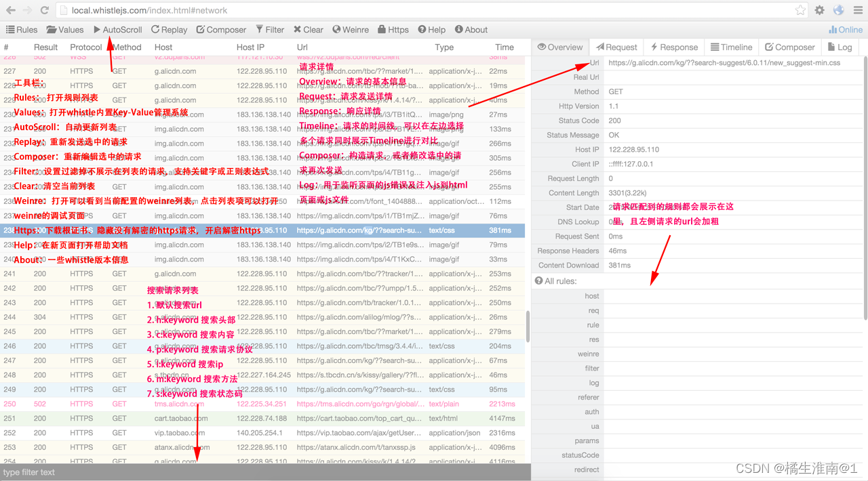The image size is (868, 481).
Task: Click the Url column header
Action: [x=302, y=47]
